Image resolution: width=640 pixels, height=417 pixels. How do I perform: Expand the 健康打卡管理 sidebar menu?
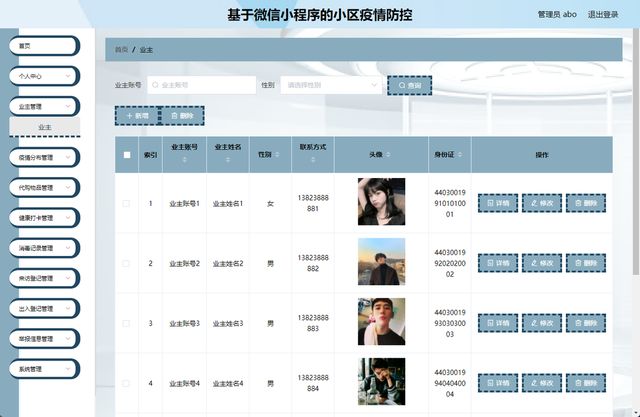pos(44,218)
